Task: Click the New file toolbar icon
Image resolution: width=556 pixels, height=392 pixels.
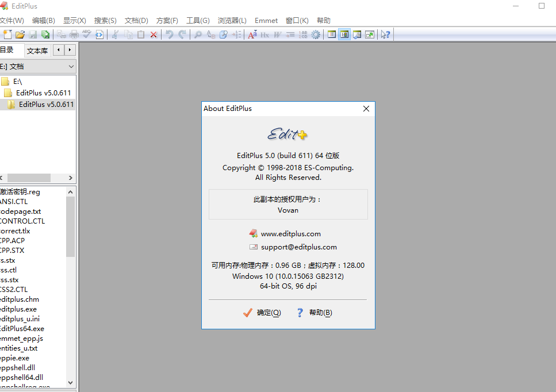Action: point(6,34)
